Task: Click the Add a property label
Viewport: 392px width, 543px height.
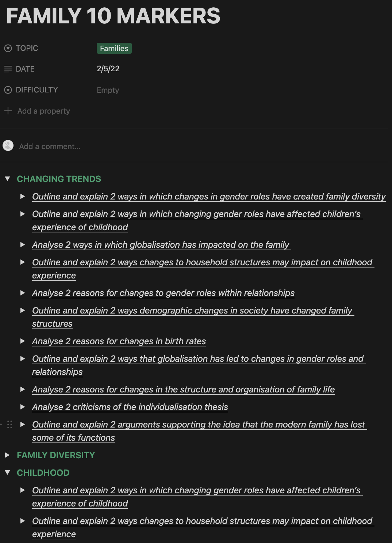Action: pyautogui.click(x=43, y=111)
